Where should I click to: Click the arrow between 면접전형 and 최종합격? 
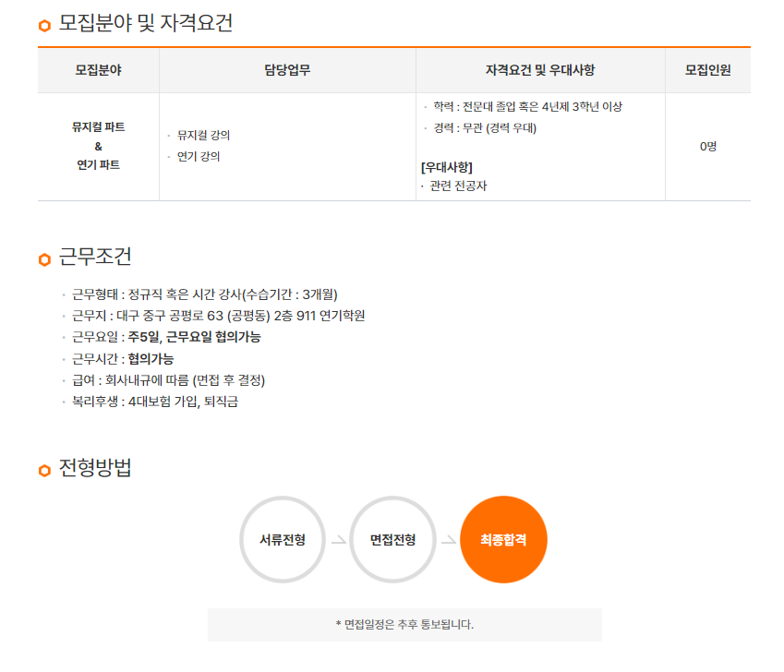click(x=448, y=541)
